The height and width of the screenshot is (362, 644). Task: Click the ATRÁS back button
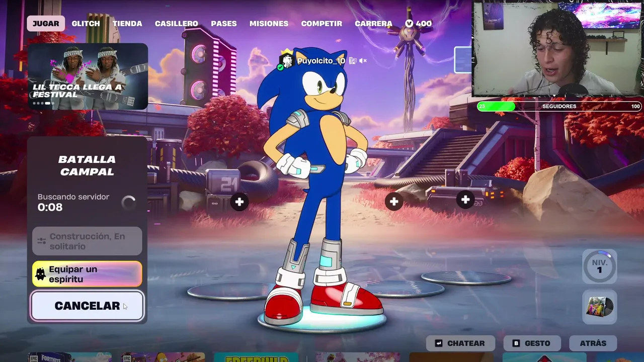593,343
